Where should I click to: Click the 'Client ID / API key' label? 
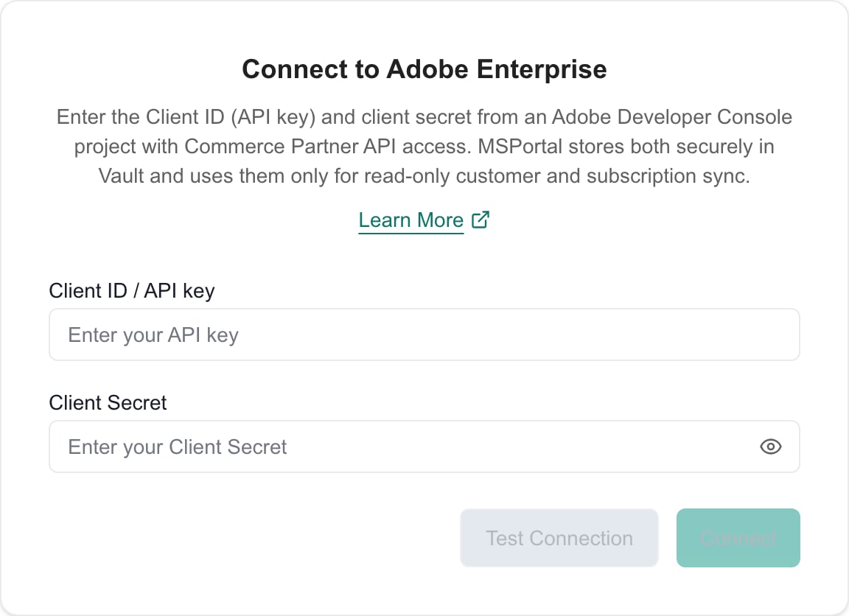[132, 290]
